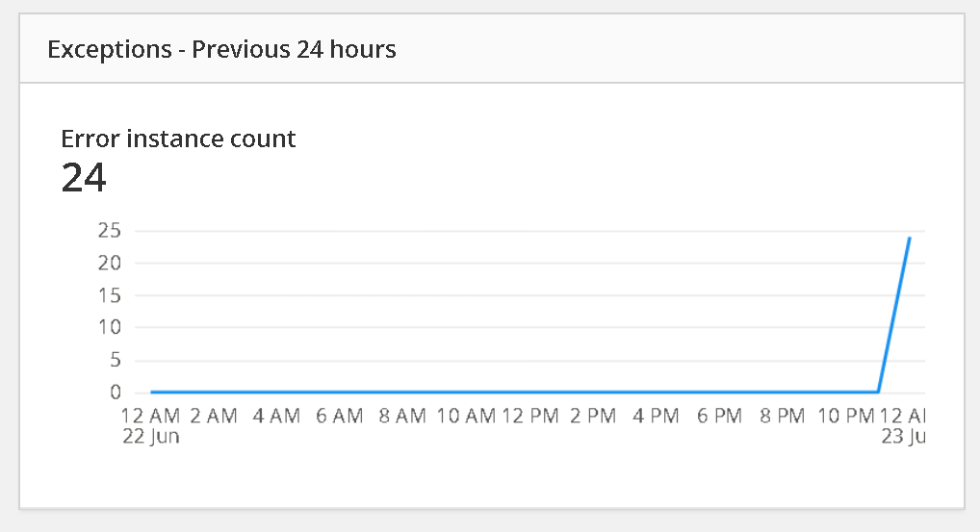The height and width of the screenshot is (532, 980).
Task: Click the 12 PM axis label
Action: [x=530, y=416]
